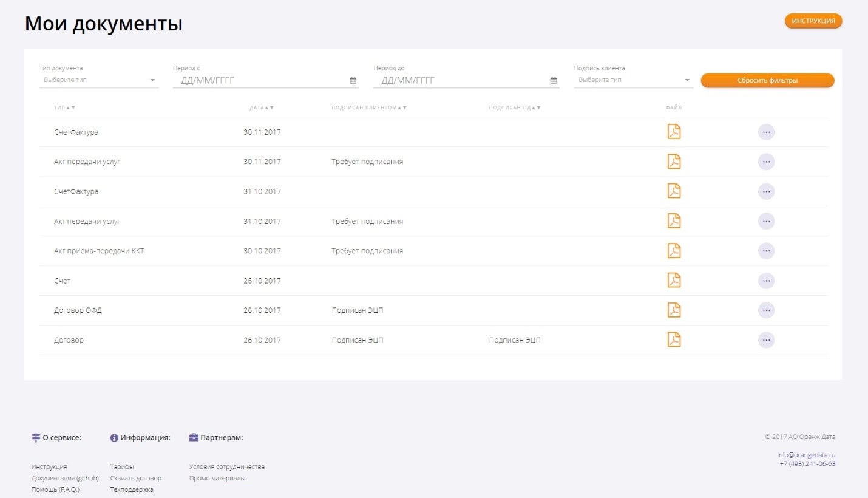Follow the Документация (github) footer link
This screenshot has width=868, height=498.
pyautogui.click(x=65, y=478)
